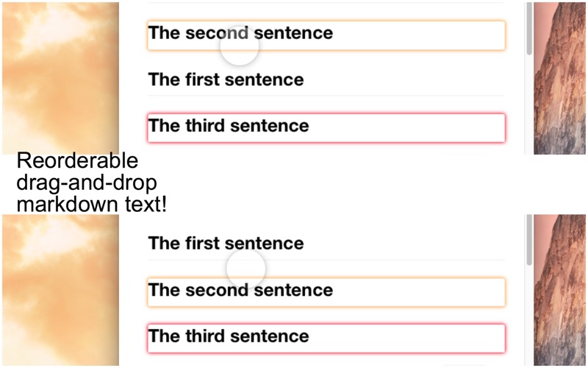Click the scrollbar thumb in the upper screenshot
This screenshot has width=588, height=368.
point(529,29)
